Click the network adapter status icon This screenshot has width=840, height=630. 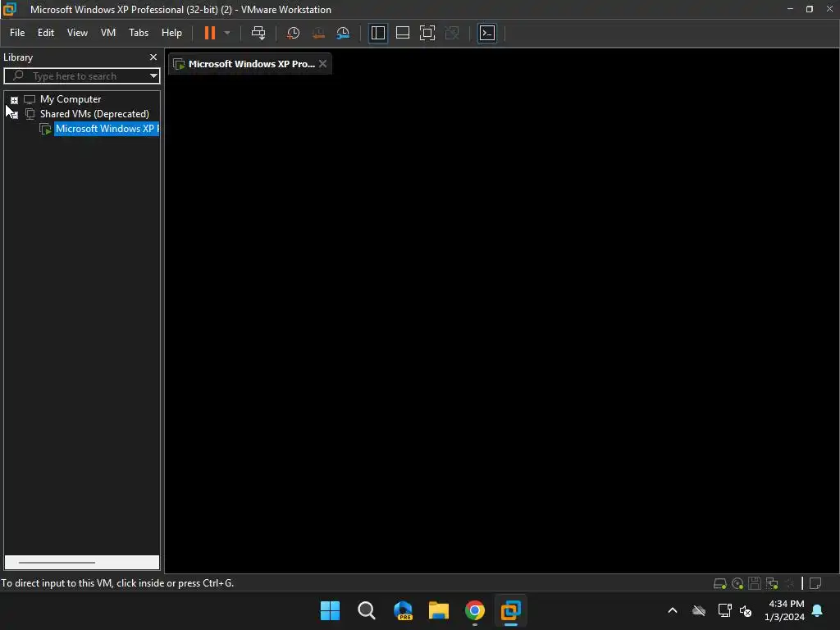point(772,583)
